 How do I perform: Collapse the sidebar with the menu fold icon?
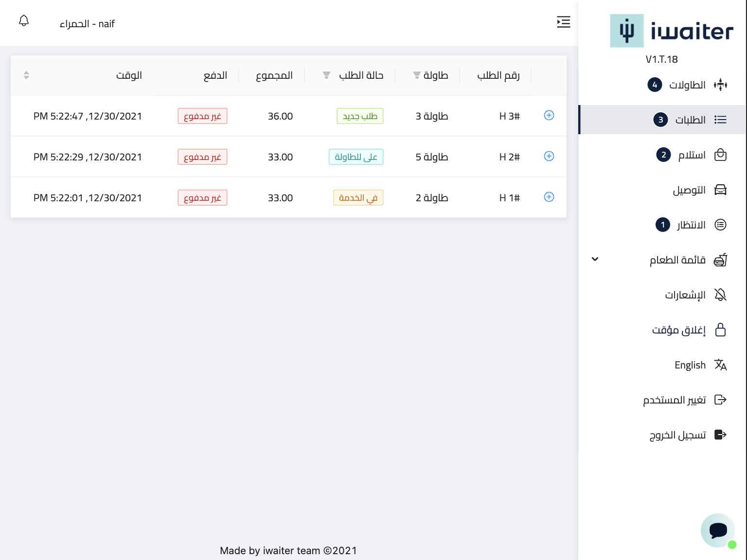pos(563,22)
